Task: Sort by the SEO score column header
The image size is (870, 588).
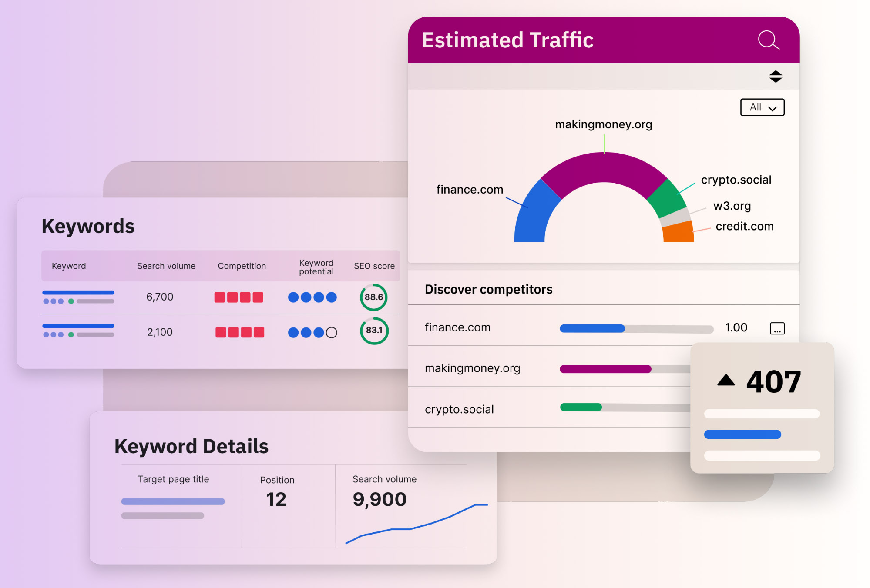Action: click(x=374, y=266)
